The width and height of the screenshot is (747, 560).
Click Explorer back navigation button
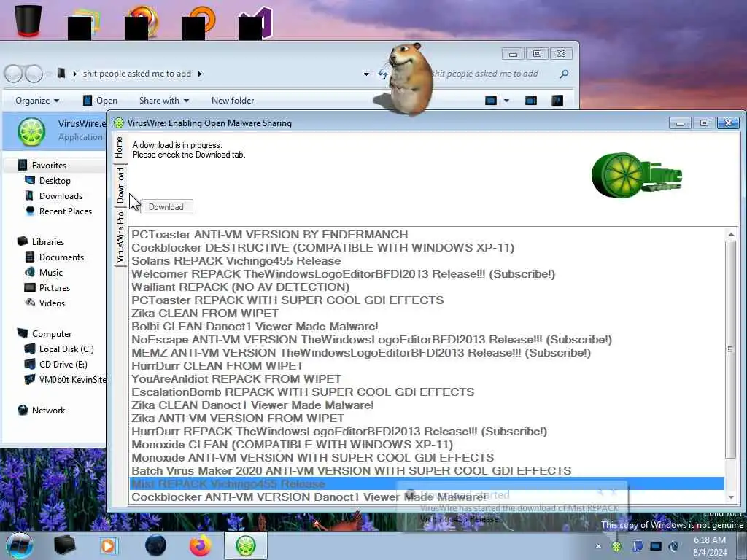click(13, 74)
